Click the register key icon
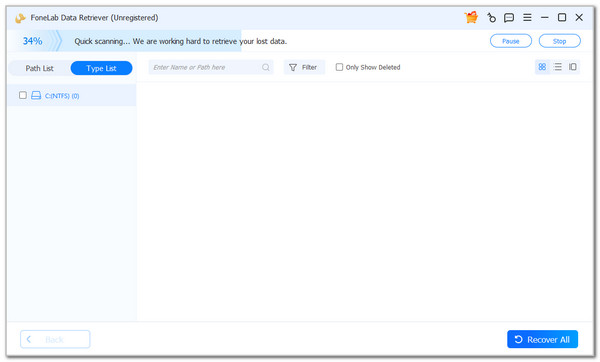Image resolution: width=600 pixels, height=362 pixels. point(491,18)
